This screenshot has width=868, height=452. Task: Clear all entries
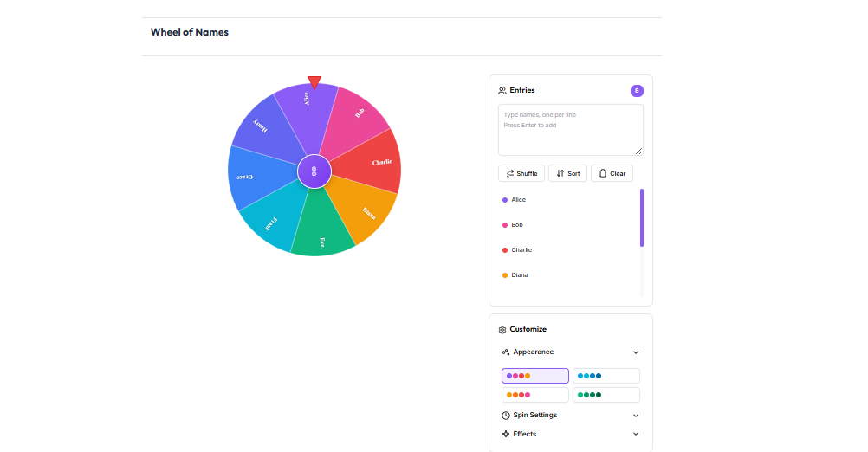click(612, 173)
